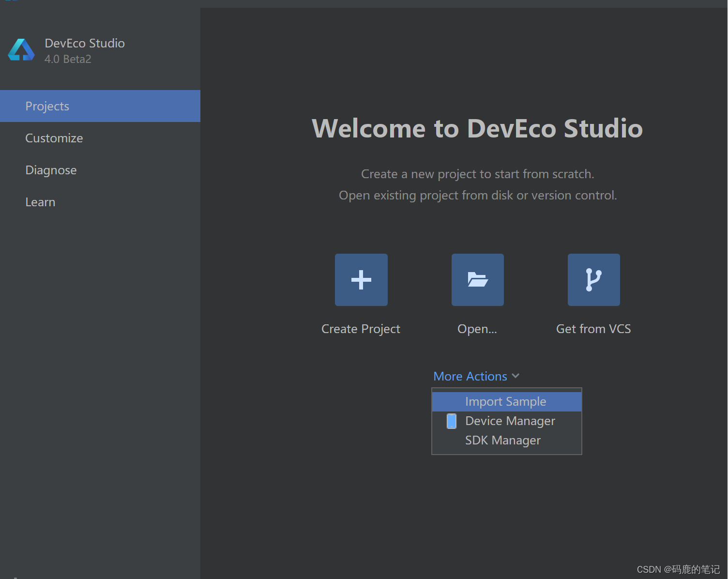Click the DevEco Studio title in sidebar
The image size is (728, 579).
pos(85,43)
